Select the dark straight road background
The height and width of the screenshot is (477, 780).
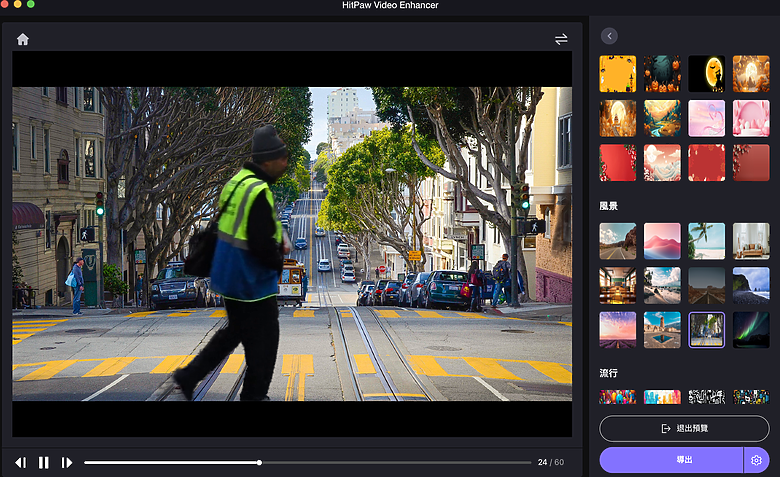[x=706, y=286]
